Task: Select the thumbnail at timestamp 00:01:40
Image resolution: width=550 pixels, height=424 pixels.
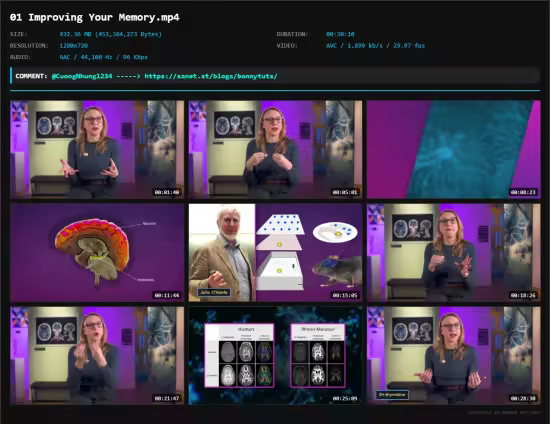Action: pyautogui.click(x=97, y=150)
